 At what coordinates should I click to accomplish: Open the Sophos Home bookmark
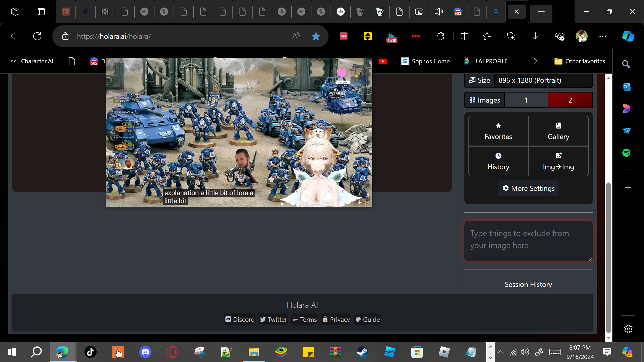click(425, 61)
